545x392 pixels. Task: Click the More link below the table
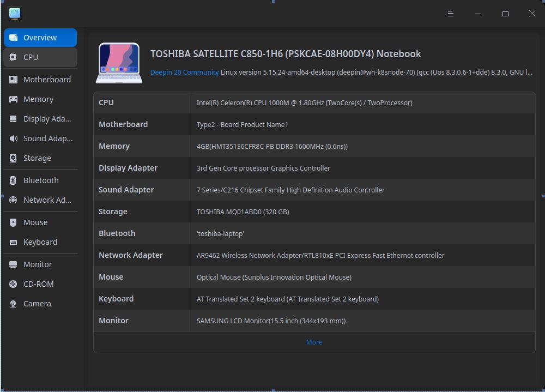(x=314, y=342)
